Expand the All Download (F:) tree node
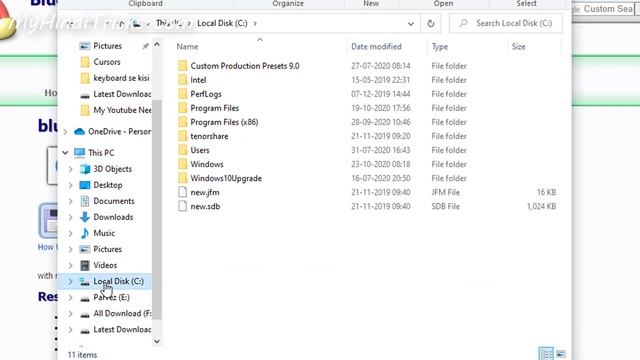Viewport: 640px width, 360px height. (70, 313)
